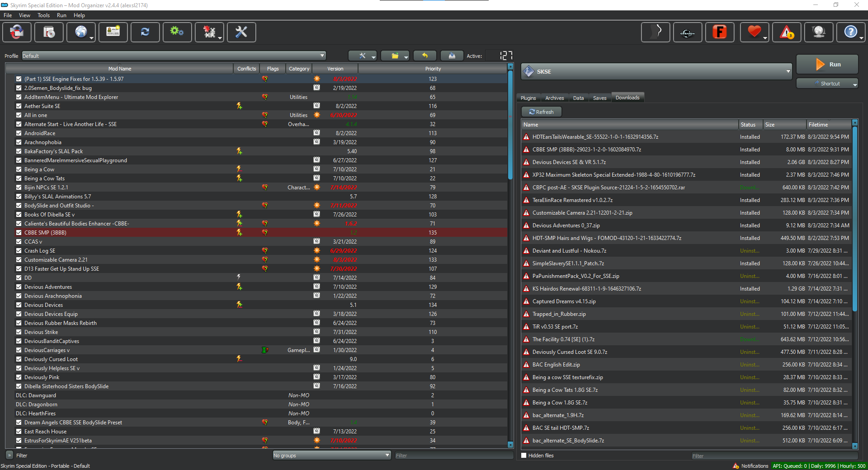Viewport: 868px width, 470px height.
Task: Uncheck Bijin NPCs SE 1.2.1
Action: pyautogui.click(x=19, y=188)
